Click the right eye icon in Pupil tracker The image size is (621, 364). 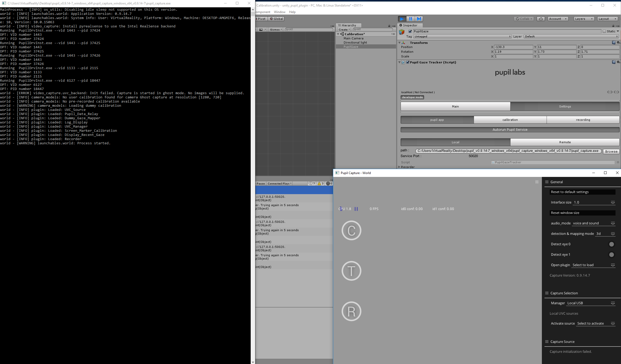616,92
